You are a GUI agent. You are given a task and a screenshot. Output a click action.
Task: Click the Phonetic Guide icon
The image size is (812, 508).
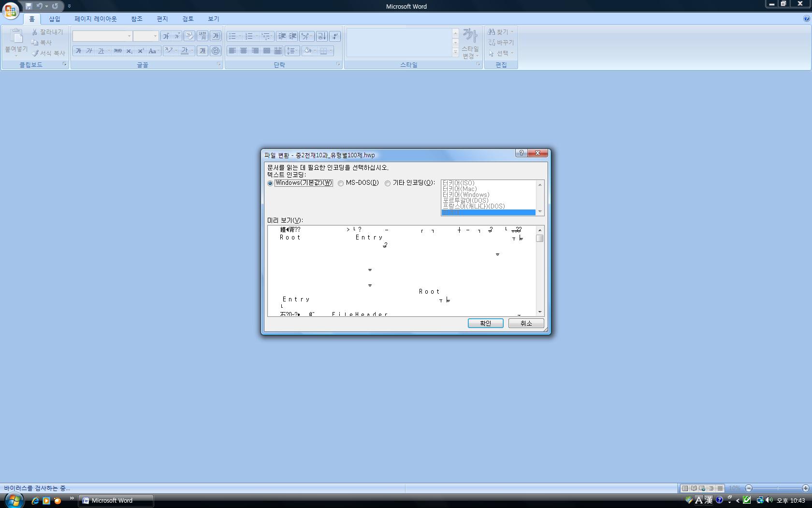pos(203,36)
